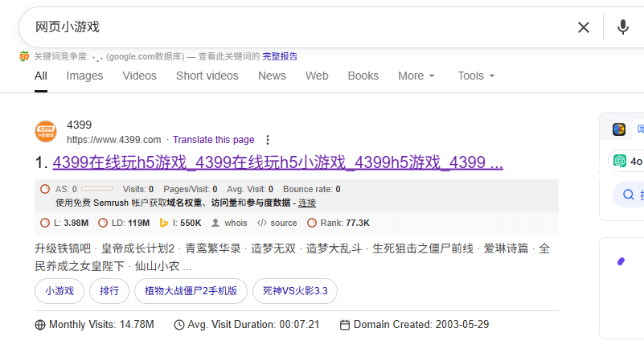This screenshot has width=644, height=357.
Task: Open the whois link
Action: pos(236,223)
